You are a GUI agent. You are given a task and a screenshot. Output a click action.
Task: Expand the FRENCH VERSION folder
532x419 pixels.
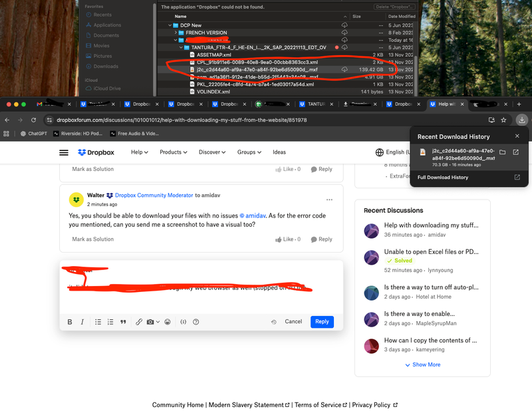click(176, 33)
